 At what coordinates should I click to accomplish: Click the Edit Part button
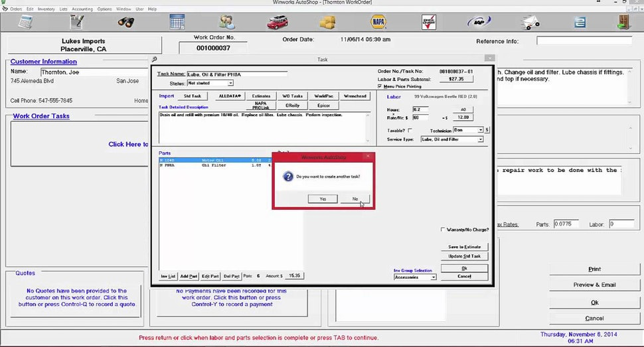[x=210, y=277]
